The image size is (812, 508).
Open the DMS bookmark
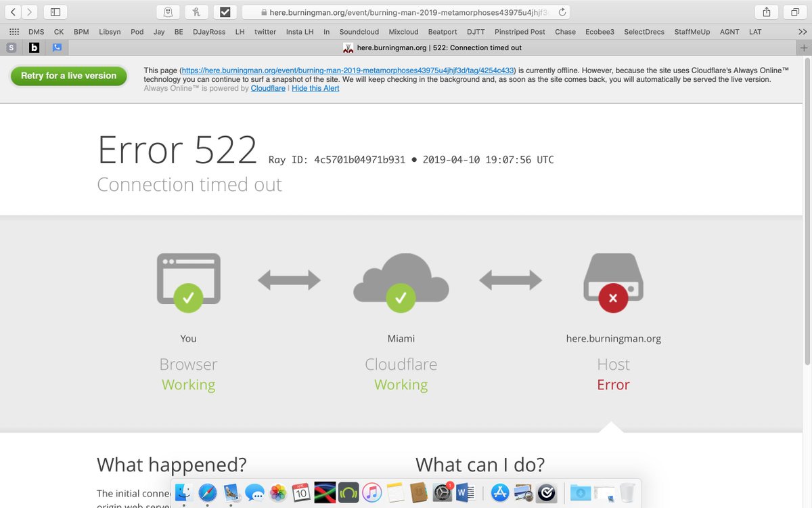pyautogui.click(x=36, y=32)
